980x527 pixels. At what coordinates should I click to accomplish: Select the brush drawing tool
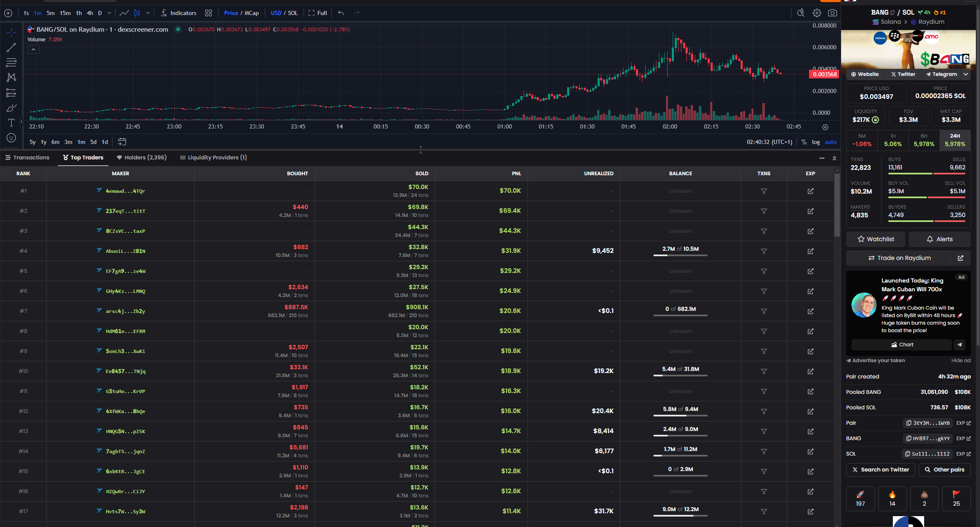pos(11,108)
